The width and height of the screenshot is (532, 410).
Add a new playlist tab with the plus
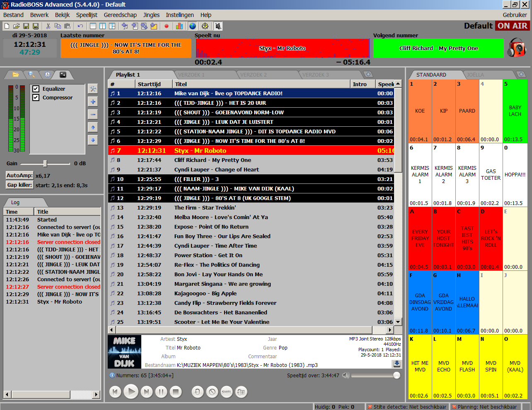click(368, 75)
